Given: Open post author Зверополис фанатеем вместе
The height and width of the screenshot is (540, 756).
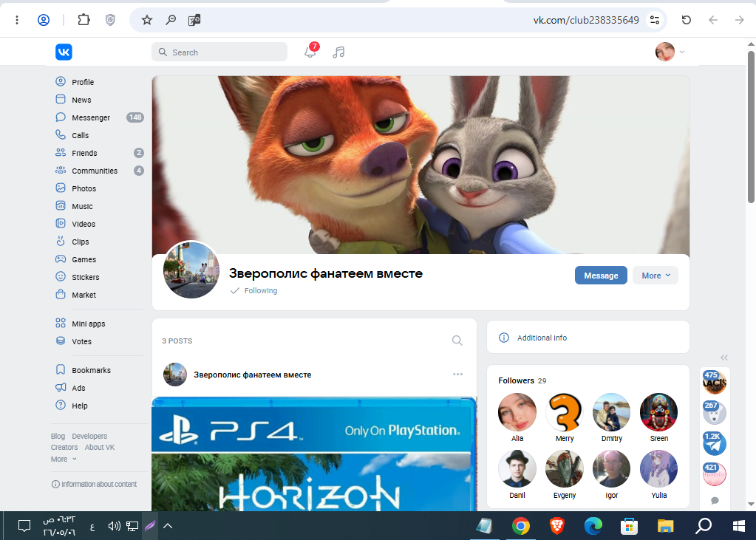Looking at the screenshot, I should point(252,375).
